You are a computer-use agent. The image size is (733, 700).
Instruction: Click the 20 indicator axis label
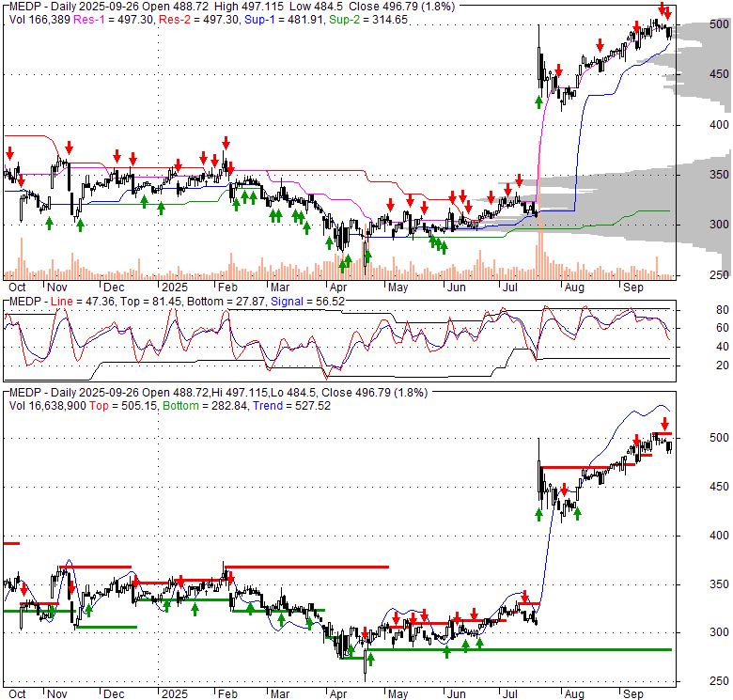coord(723,366)
